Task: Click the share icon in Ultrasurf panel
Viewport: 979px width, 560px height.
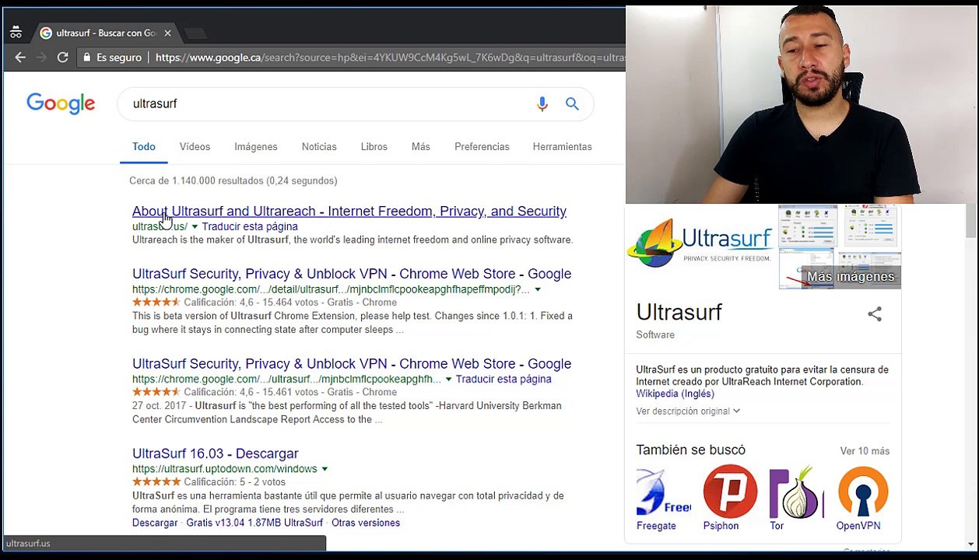Action: [875, 314]
